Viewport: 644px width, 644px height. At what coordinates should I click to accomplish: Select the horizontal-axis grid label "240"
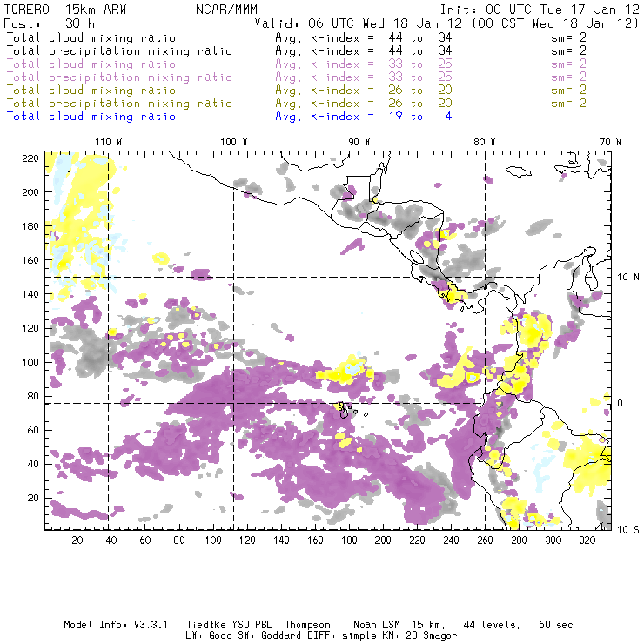[x=451, y=540]
